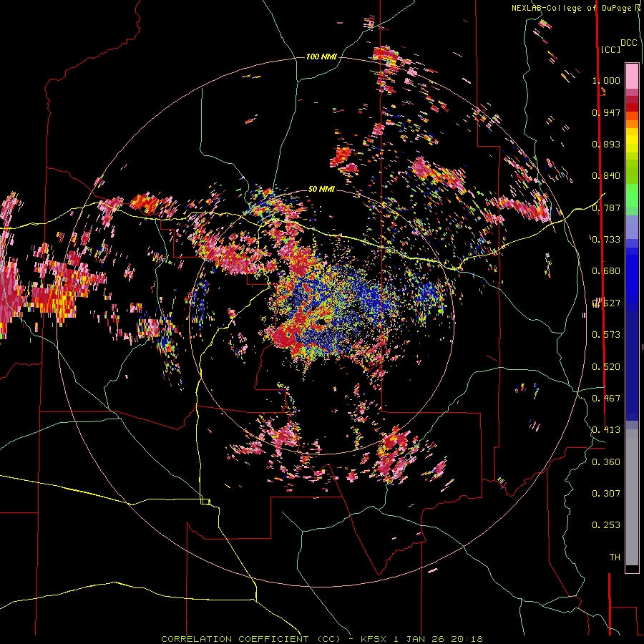The width and height of the screenshot is (644, 644).
Task: Click the 0.307 legend value
Action: tap(606, 494)
